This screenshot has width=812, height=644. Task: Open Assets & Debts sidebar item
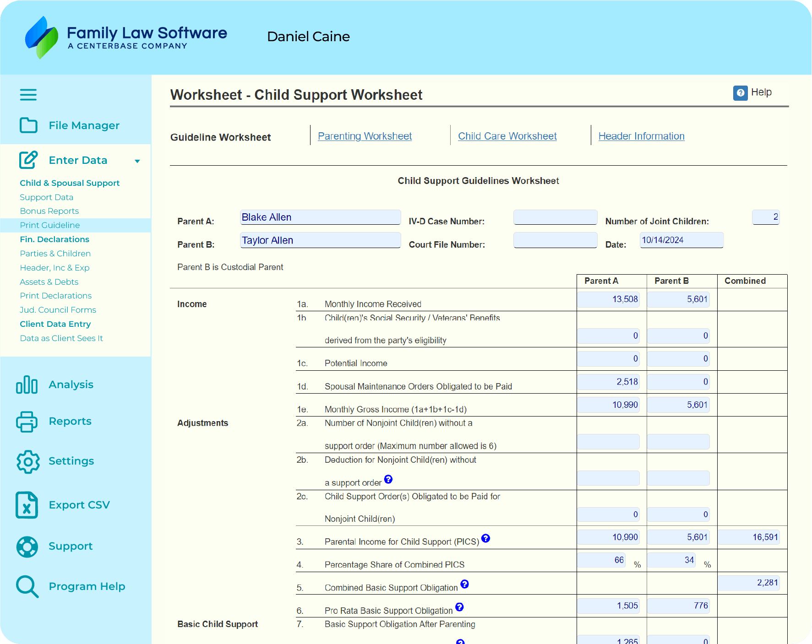click(x=49, y=282)
